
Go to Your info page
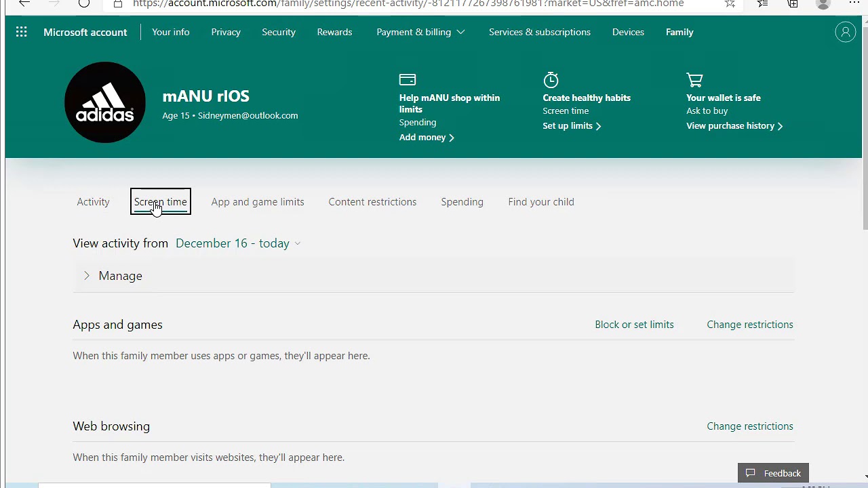point(171,32)
